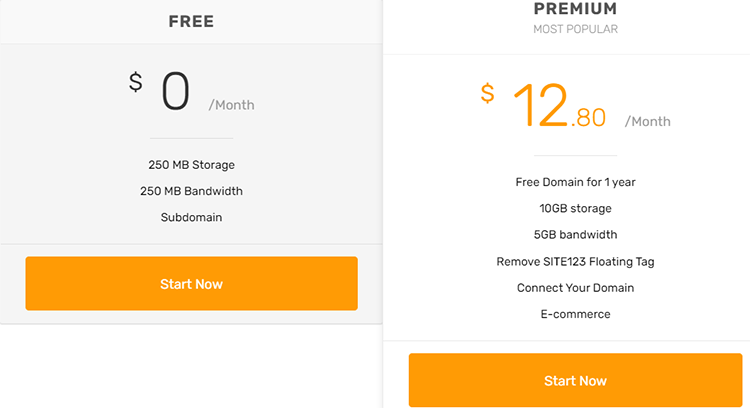Screen dimensions: 750x408
Task: Click Remove SITE123 Floating Tag feature
Action: pos(575,262)
